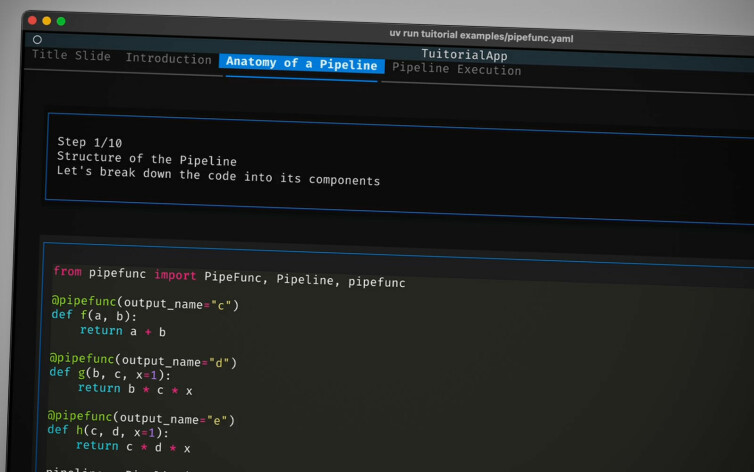754x472 pixels.
Task: Click the 'Step 1/10' text
Action: coord(90,142)
